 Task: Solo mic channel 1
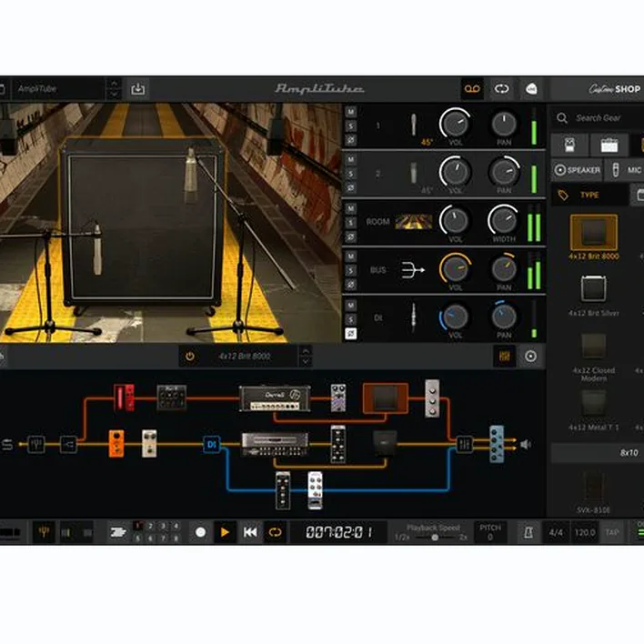click(351, 126)
